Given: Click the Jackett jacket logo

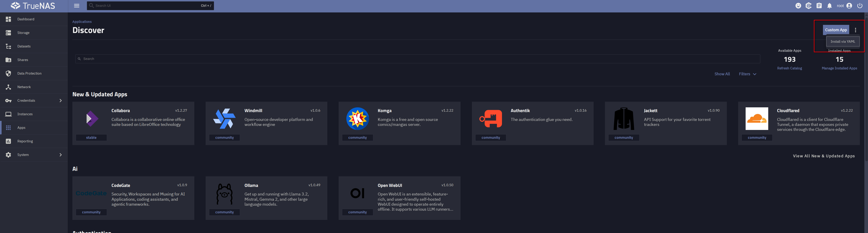Looking at the screenshot, I should pos(624,118).
